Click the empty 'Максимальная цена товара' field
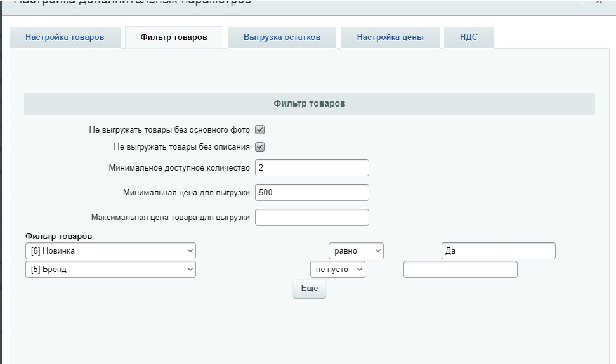The width and height of the screenshot is (616, 364). click(x=311, y=218)
